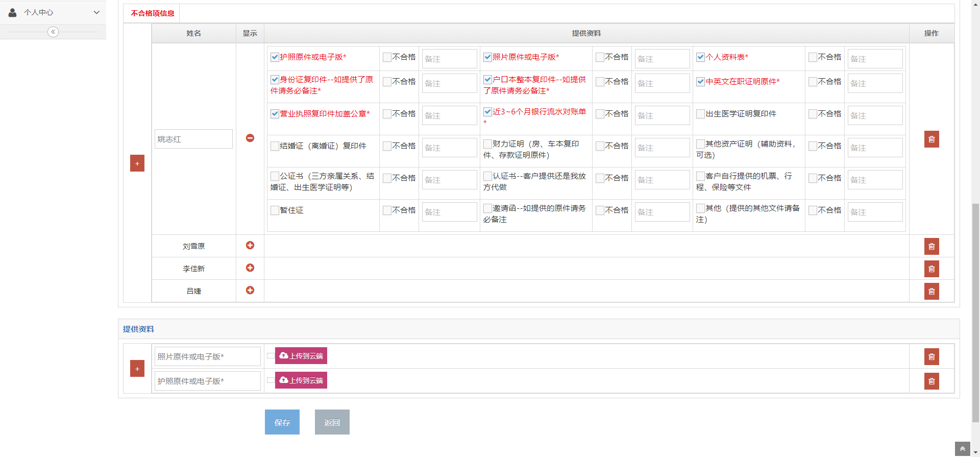
Task: Click the 姓名 column header
Action: 194,33
